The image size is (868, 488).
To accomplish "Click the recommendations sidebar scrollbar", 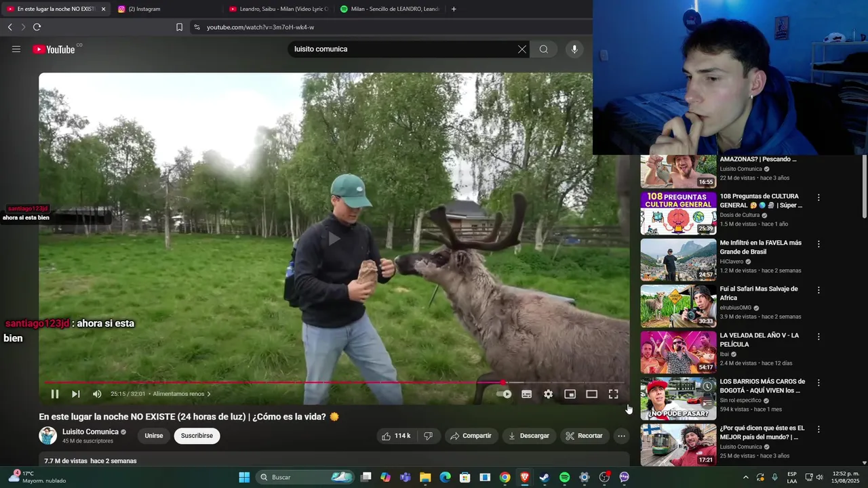I will pyautogui.click(x=865, y=186).
